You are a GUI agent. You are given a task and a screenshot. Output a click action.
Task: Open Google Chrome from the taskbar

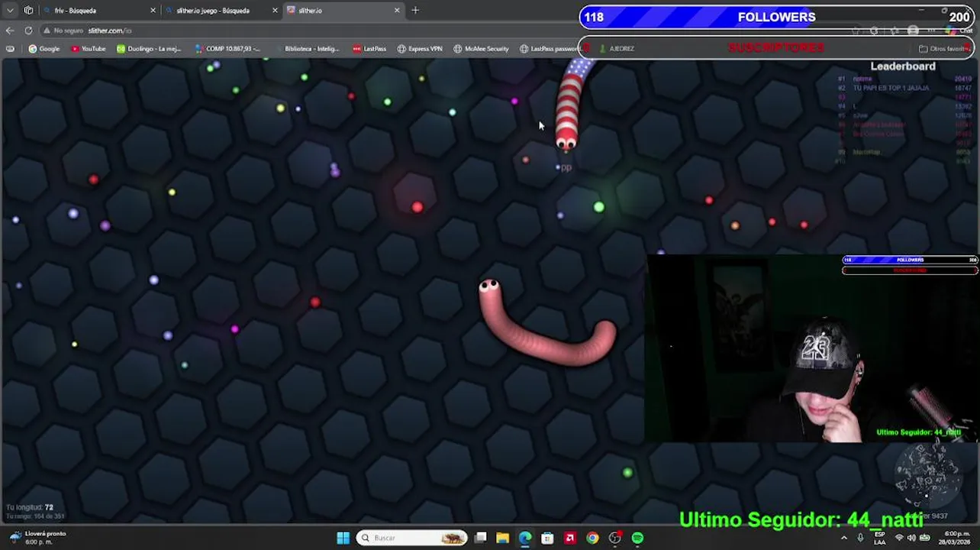(592, 538)
